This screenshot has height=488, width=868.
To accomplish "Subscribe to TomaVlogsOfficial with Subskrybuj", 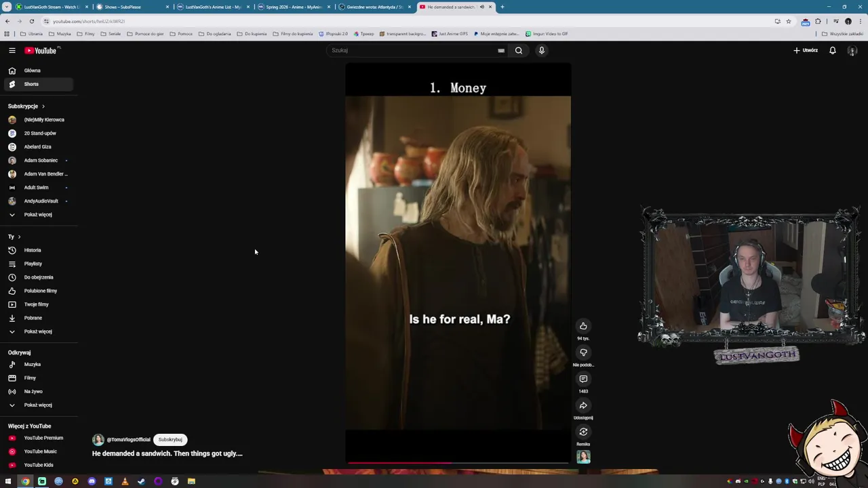I will click(170, 439).
